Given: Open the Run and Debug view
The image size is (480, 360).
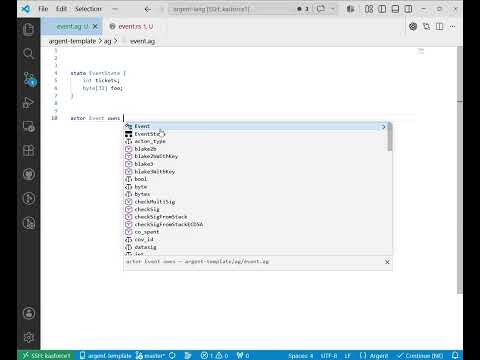Looking at the screenshot, I should pos(29,103).
